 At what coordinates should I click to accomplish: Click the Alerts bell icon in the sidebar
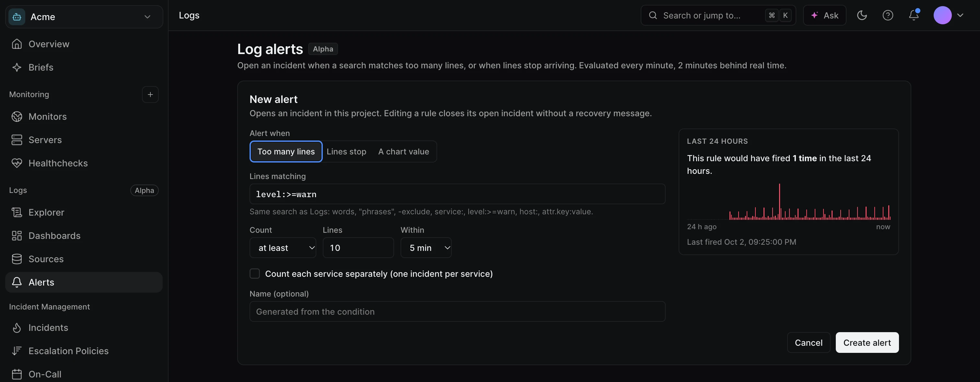(17, 282)
